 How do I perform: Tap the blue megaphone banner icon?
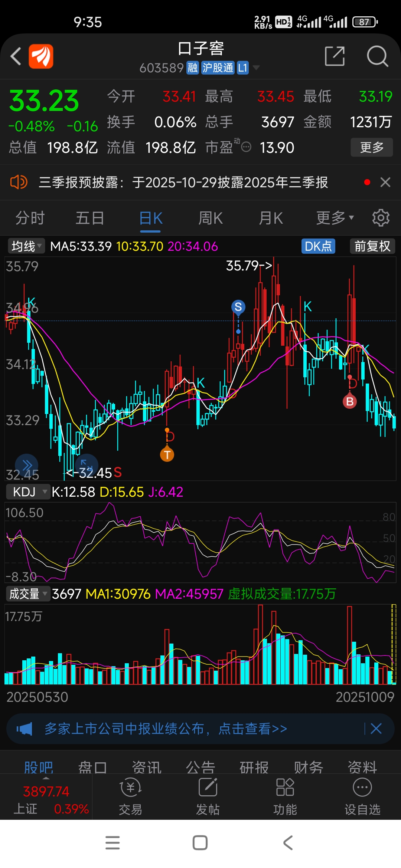[x=25, y=729]
